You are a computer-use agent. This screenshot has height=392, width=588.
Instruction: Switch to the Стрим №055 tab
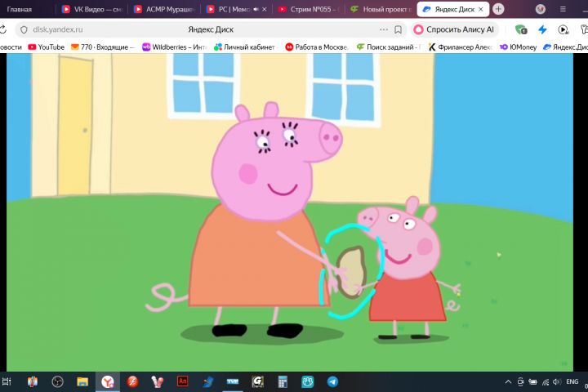click(x=309, y=9)
